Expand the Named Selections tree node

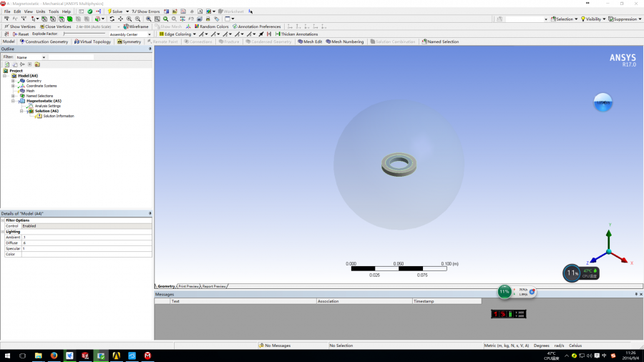tap(13, 96)
